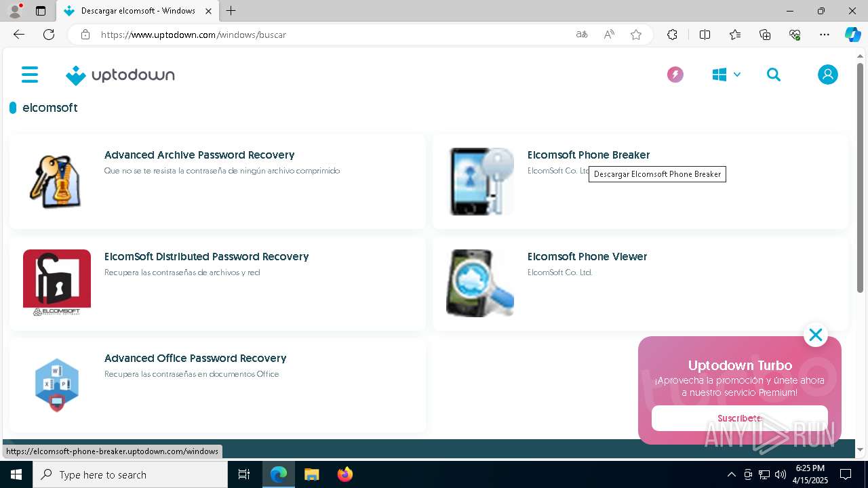Open the Windows Start menu
Viewport: 868px width, 488px height.
point(16,474)
